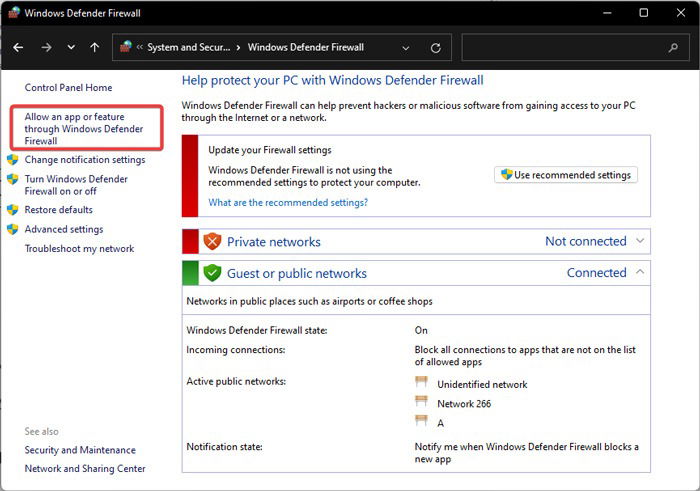Click the Control Panel icon in address bar
The width and height of the screenshot is (700, 491).
[126, 46]
